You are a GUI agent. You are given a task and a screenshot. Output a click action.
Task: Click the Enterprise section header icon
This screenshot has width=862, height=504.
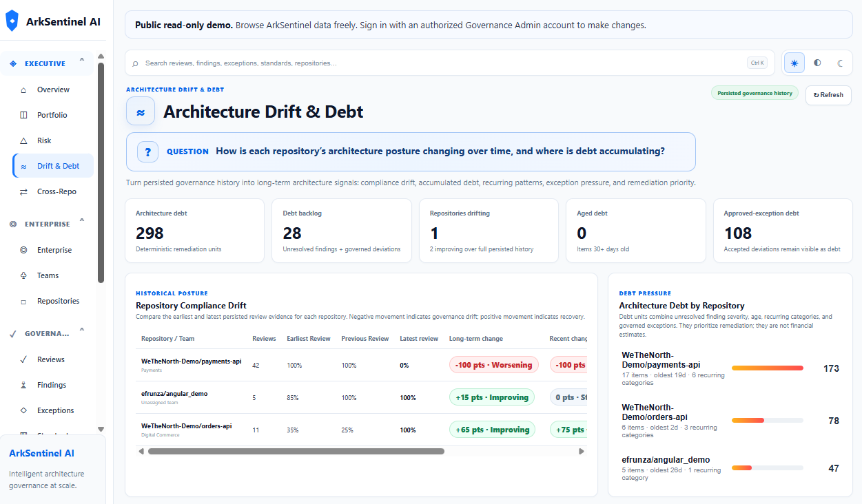[13, 224]
